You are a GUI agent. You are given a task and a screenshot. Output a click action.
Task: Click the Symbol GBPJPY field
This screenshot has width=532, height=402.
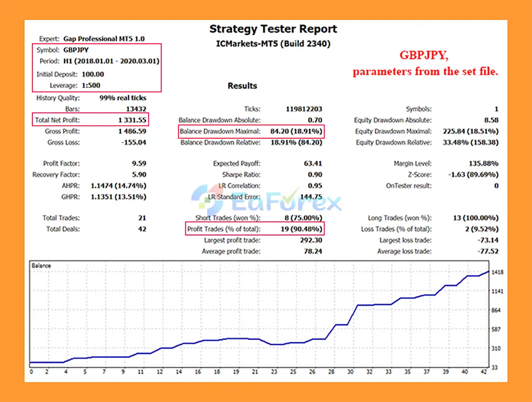[76, 50]
